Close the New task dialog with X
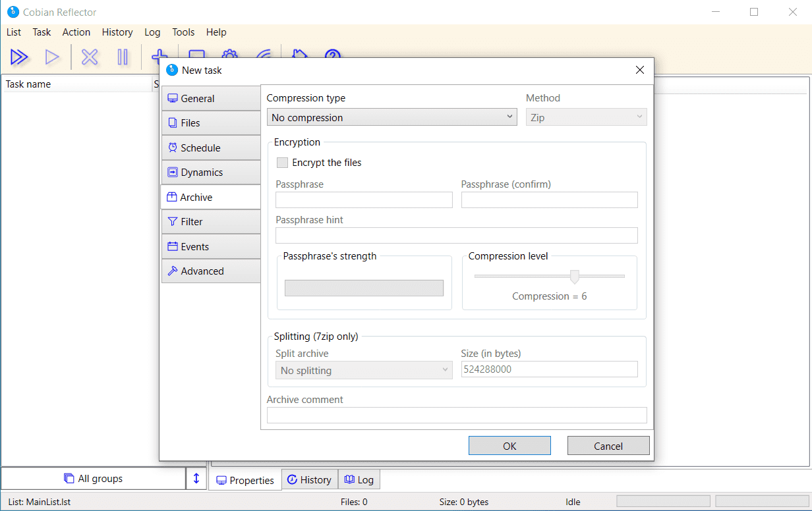 pyautogui.click(x=639, y=70)
